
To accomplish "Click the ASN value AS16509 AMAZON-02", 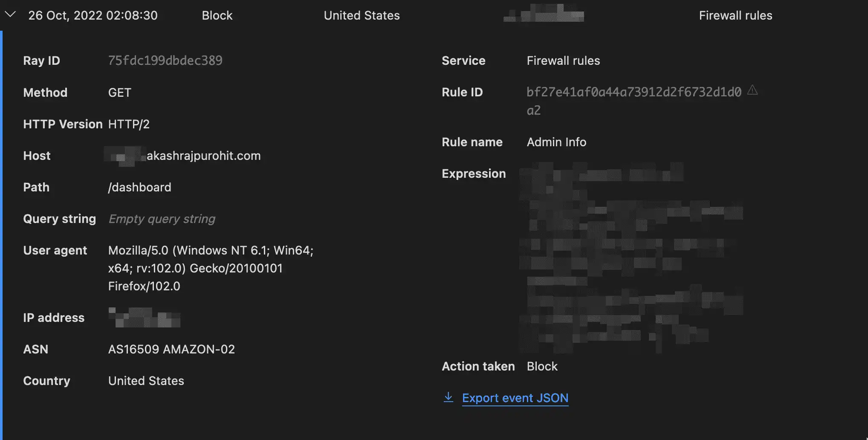I will point(171,349).
